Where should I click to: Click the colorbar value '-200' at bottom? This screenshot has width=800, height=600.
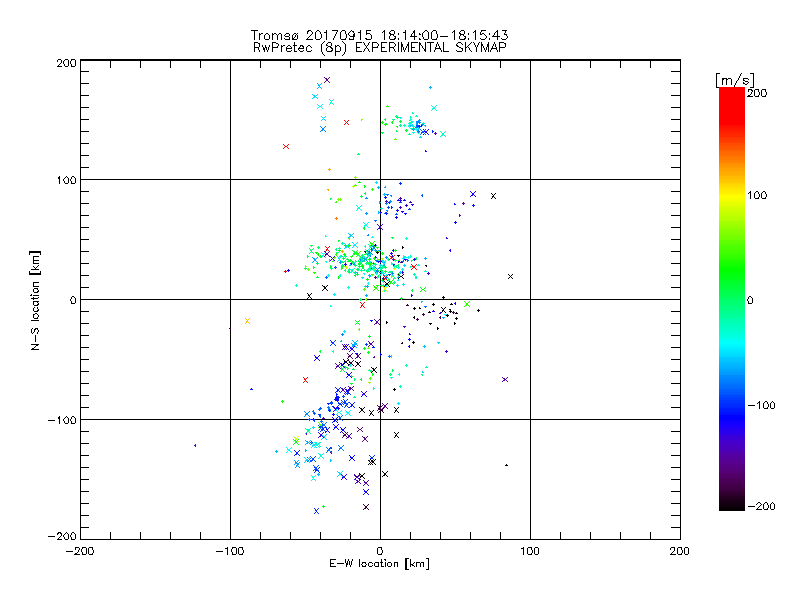(x=761, y=506)
